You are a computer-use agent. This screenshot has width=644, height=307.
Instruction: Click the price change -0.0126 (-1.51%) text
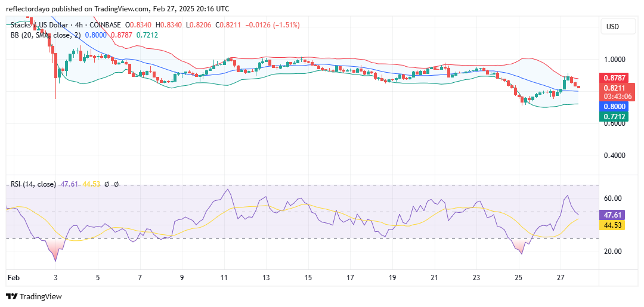pyautogui.click(x=273, y=25)
